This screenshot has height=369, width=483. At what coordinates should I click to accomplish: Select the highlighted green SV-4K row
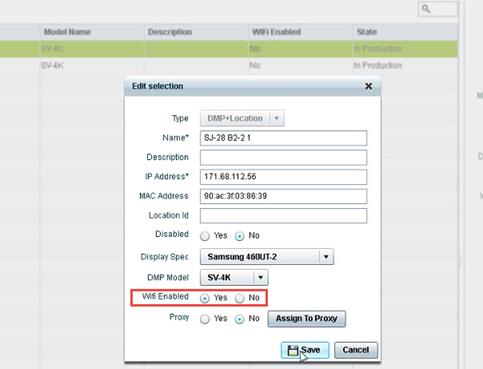pyautogui.click(x=229, y=49)
